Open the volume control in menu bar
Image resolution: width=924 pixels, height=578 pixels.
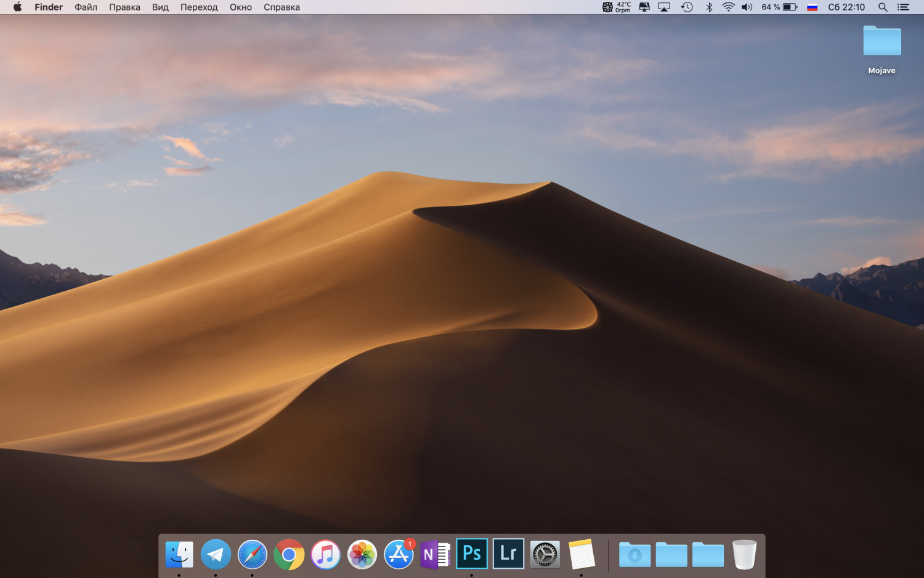(747, 7)
